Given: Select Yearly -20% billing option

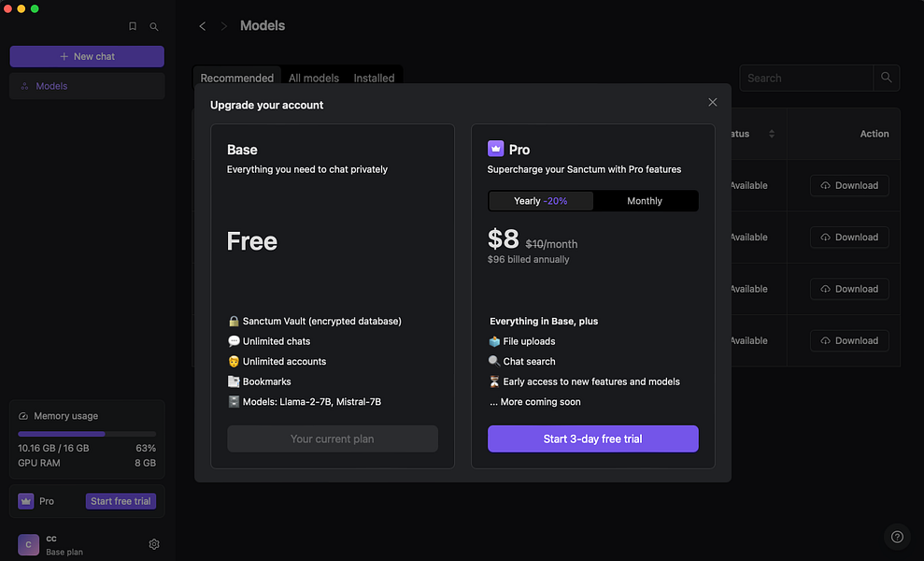Looking at the screenshot, I should 541,201.
